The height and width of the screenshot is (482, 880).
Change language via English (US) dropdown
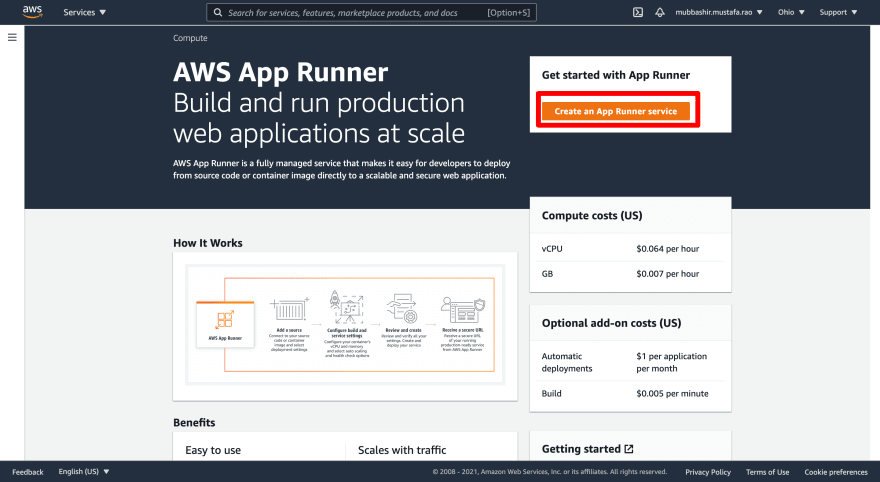(84, 471)
